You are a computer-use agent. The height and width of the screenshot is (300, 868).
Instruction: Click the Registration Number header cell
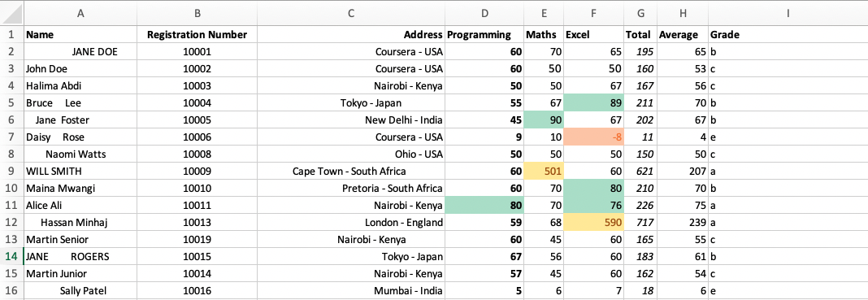197,34
